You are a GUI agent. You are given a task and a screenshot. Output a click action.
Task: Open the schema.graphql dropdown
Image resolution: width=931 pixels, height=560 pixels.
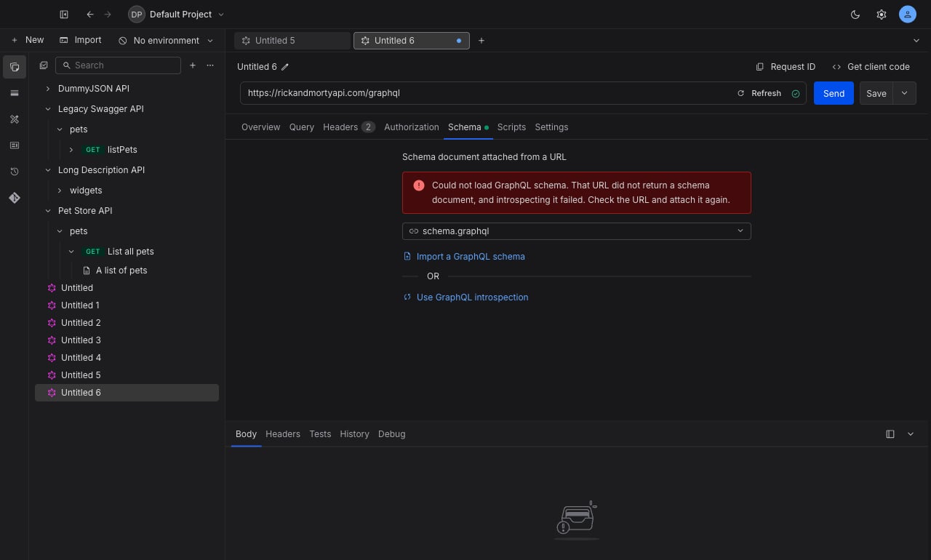coord(577,231)
